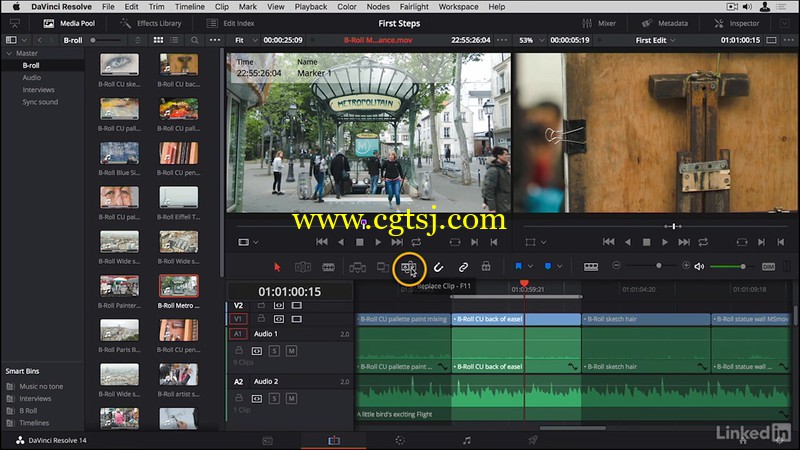The width and height of the screenshot is (800, 450).
Task: Select B-Roll sketch hair clip on V1
Action: click(645, 319)
